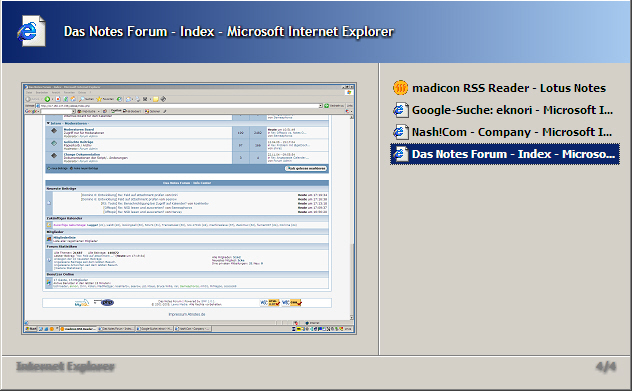
Task: Click the IE icon of highlighted Das Notes Forum entry
Action: pos(400,154)
